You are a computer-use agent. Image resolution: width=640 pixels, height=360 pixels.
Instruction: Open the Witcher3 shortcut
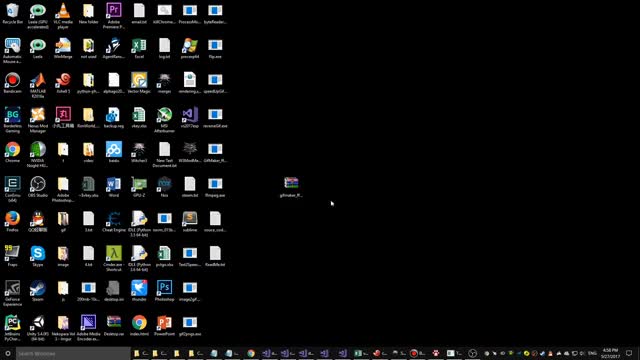(139, 152)
